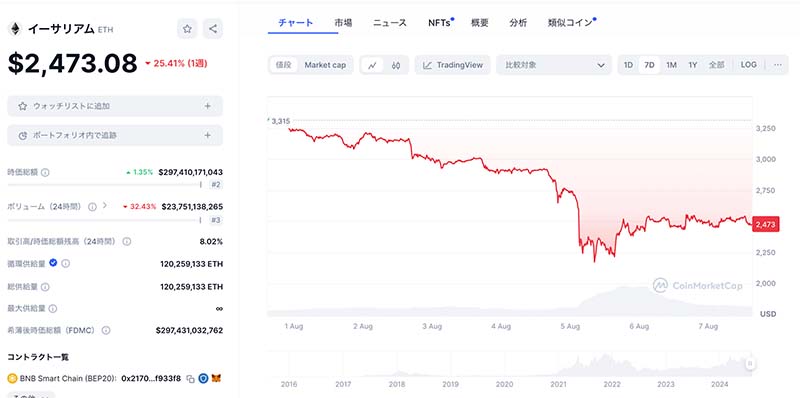Image resolution: width=800 pixels, height=398 pixels.
Task: Open the 比較対象 comparison dropdown
Action: 554,65
